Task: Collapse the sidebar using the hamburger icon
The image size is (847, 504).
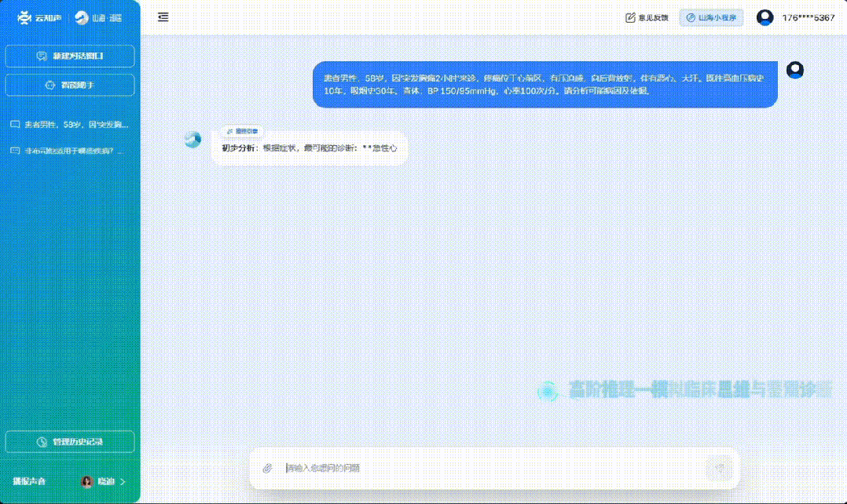Action: click(x=163, y=17)
